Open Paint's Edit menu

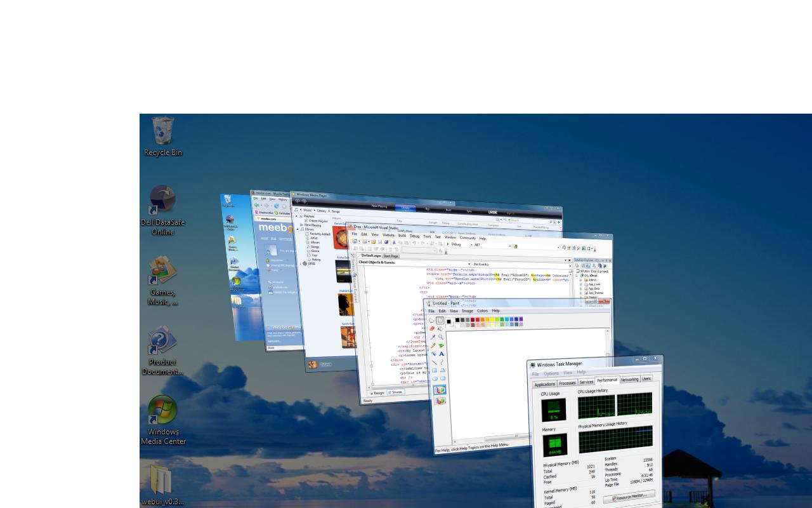point(442,311)
